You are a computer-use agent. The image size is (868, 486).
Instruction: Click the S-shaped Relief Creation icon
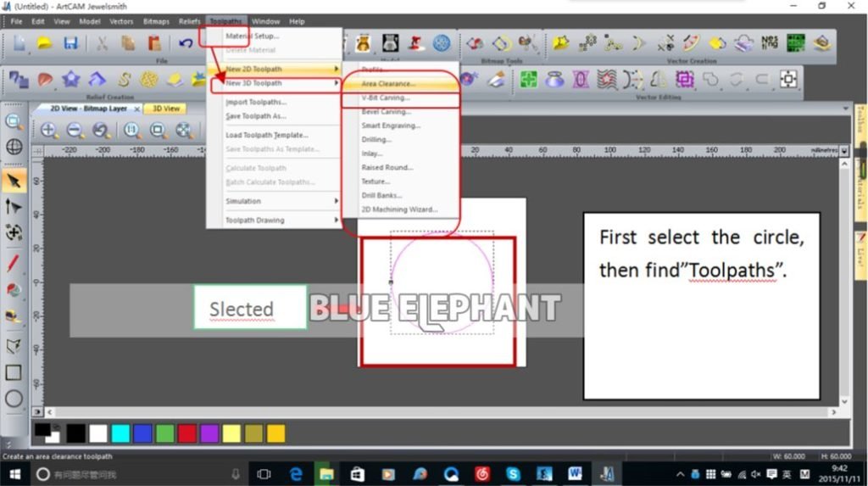[124, 80]
